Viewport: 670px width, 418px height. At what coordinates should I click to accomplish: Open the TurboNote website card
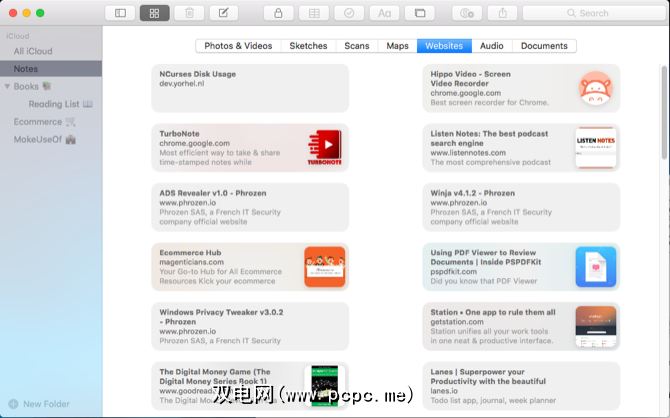tap(250, 148)
